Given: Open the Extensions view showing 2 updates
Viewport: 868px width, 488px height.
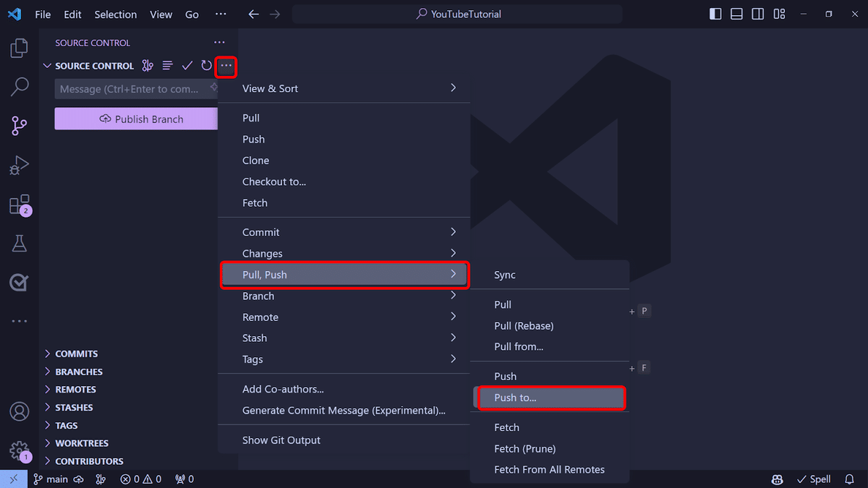Looking at the screenshot, I should [18, 205].
